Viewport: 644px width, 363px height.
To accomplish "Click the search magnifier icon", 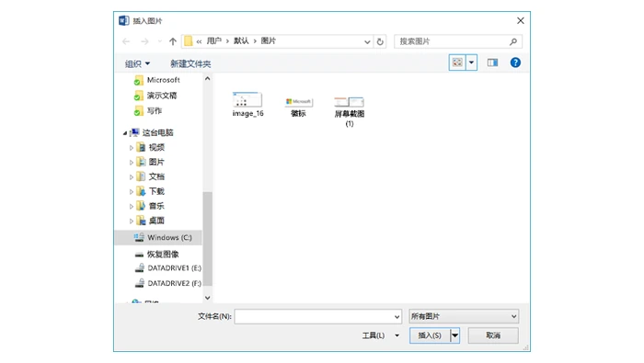I will (513, 41).
